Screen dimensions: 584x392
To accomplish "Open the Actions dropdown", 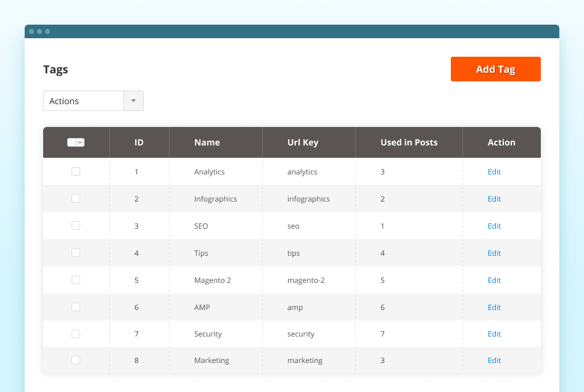I will pyautogui.click(x=83, y=100).
